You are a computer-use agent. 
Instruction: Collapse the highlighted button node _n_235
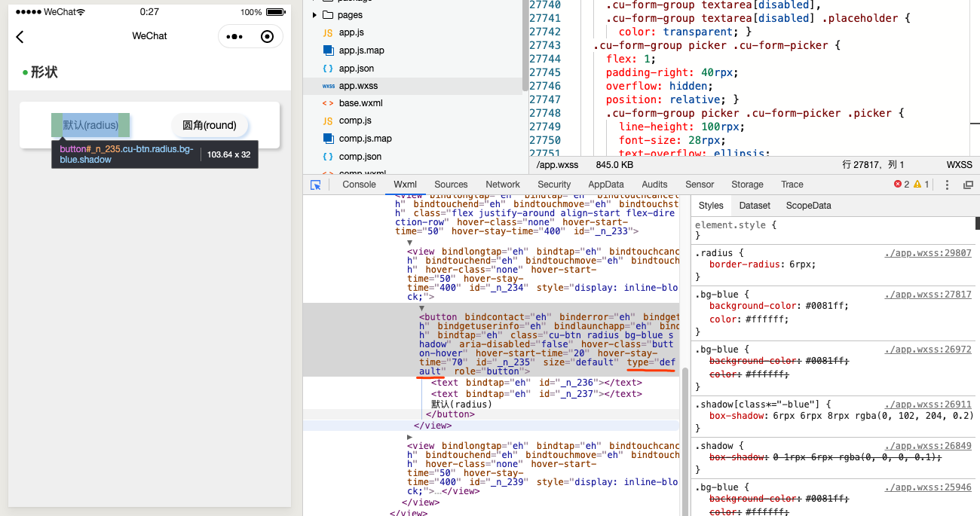point(422,308)
